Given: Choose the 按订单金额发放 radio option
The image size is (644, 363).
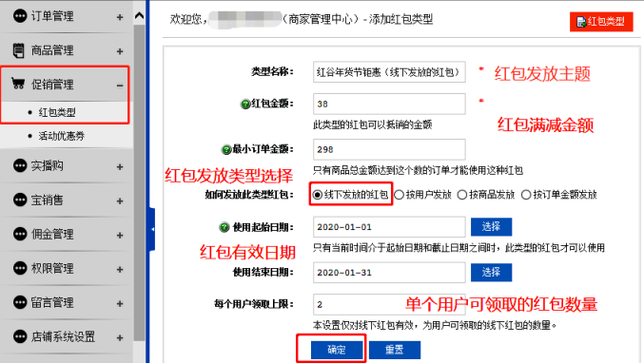Looking at the screenshot, I should click(x=526, y=195).
